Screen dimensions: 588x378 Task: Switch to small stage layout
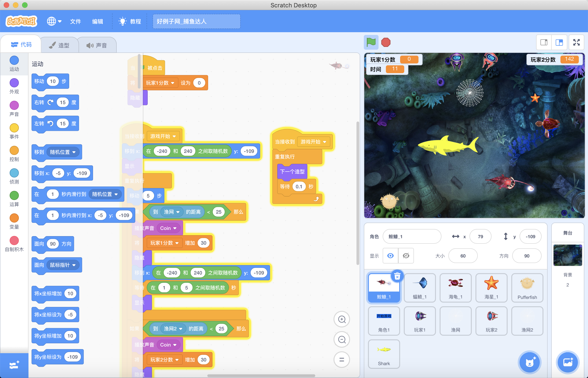pyautogui.click(x=544, y=43)
